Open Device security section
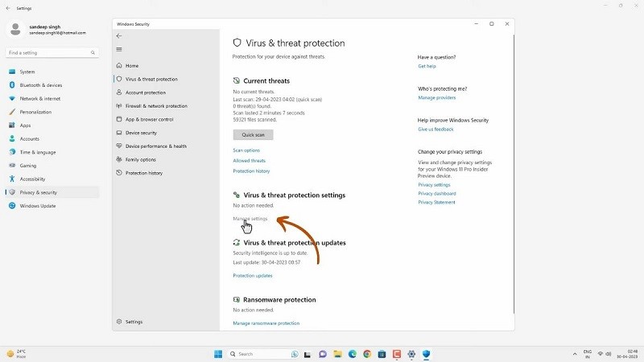 pyautogui.click(x=141, y=133)
